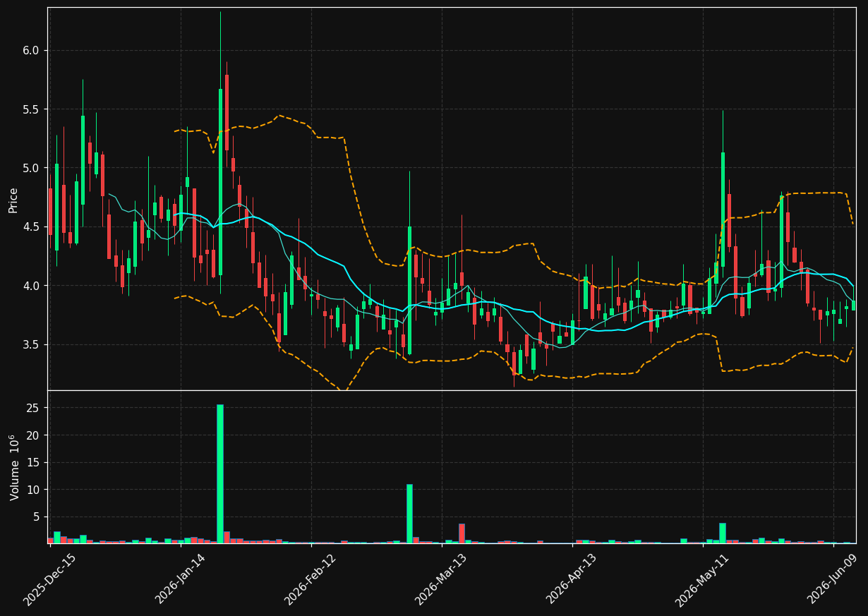This screenshot has height=616, width=868.
Task: Click the 5.5 price axis value
Action: (x=31, y=109)
